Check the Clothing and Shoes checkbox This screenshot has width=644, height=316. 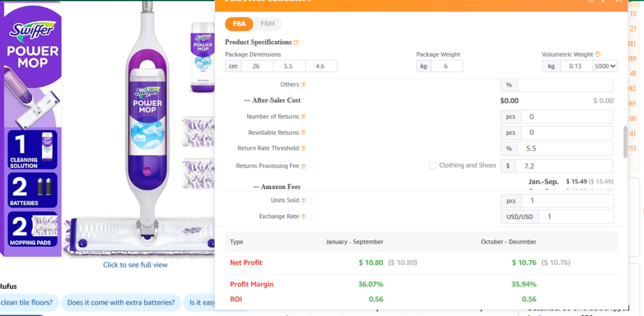click(433, 166)
